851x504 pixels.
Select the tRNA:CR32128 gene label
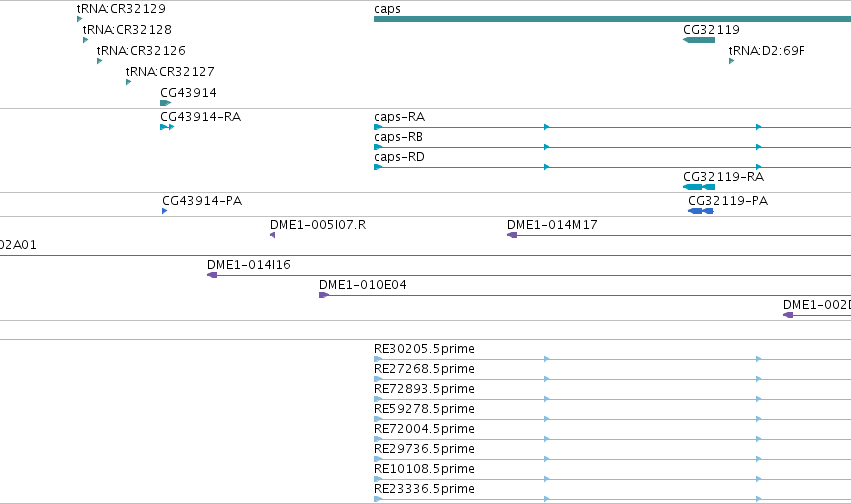[x=127, y=29]
